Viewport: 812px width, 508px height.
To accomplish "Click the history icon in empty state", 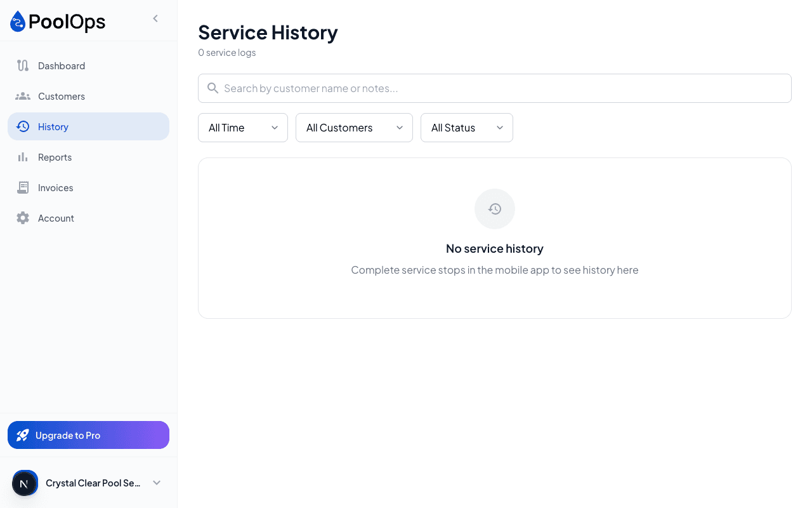I will tap(495, 208).
